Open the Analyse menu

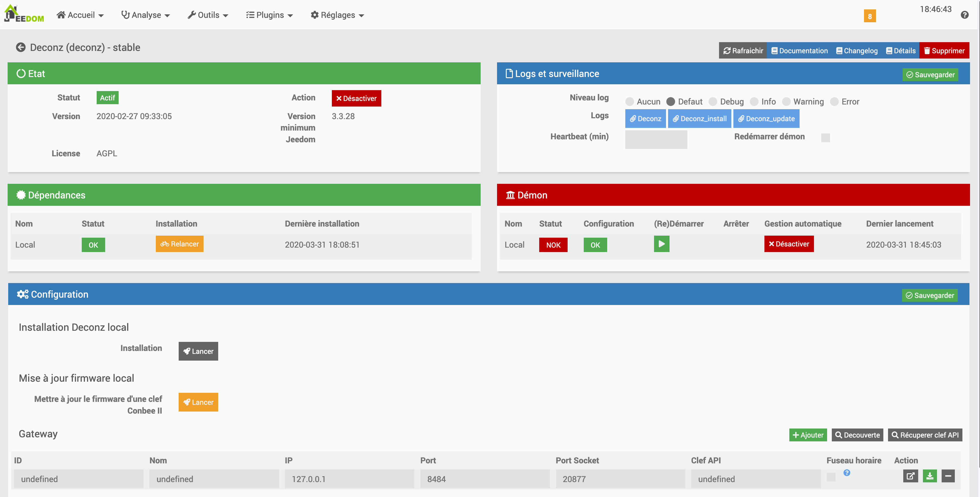[x=146, y=15]
